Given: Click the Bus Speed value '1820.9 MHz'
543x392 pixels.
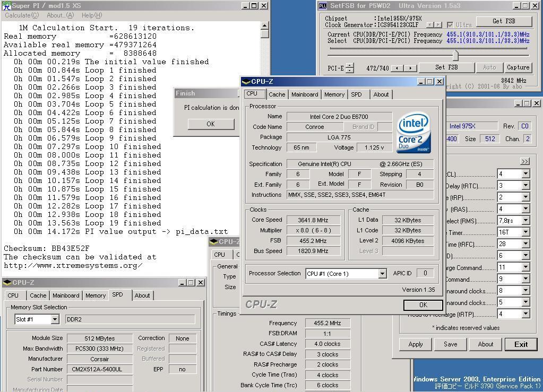Looking at the screenshot, I should 313,251.
